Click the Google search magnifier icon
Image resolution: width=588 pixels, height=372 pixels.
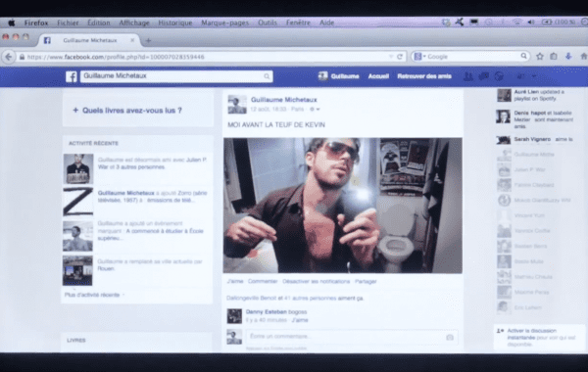click(x=523, y=56)
